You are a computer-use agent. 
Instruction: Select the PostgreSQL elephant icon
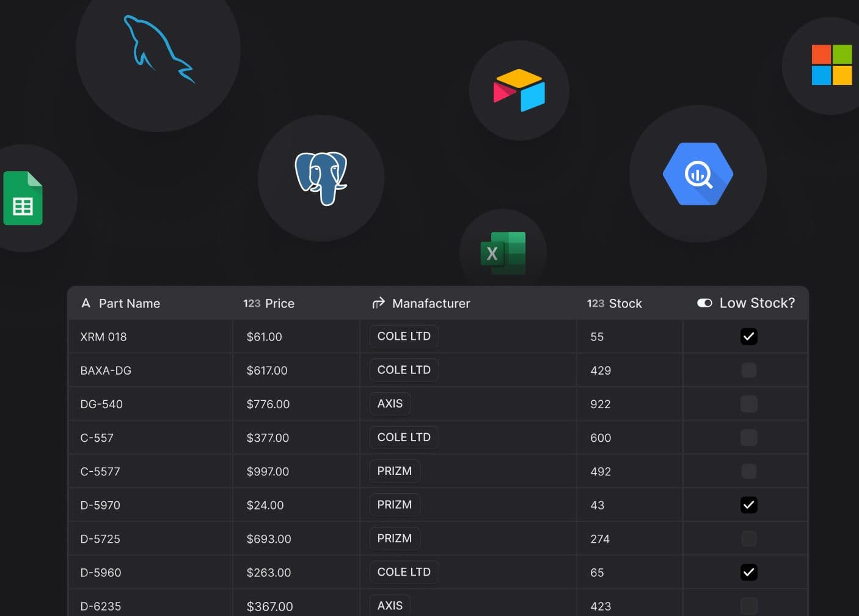321,178
